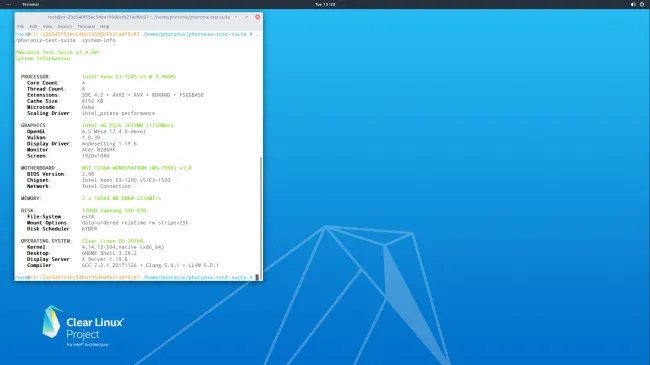Open the Activities overview dots icon
This screenshot has height=365, width=650.
pos(8,5)
